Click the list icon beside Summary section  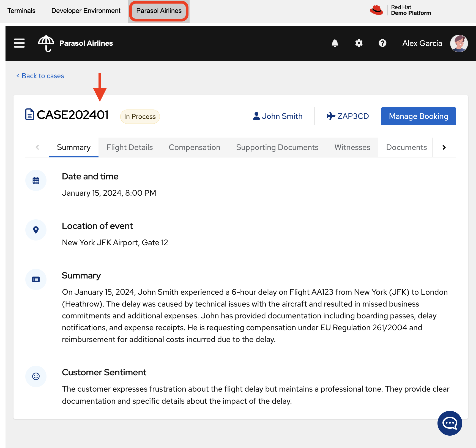36,280
